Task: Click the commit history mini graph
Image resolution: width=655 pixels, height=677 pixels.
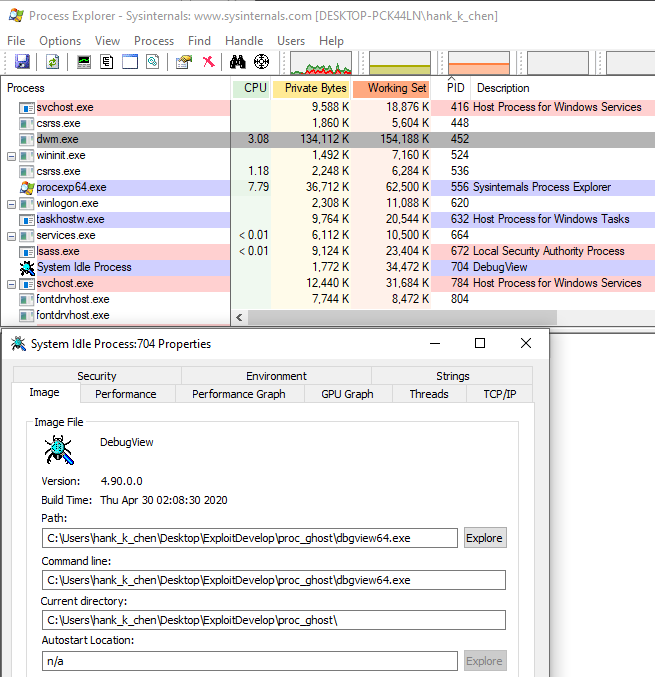Action: click(x=400, y=63)
